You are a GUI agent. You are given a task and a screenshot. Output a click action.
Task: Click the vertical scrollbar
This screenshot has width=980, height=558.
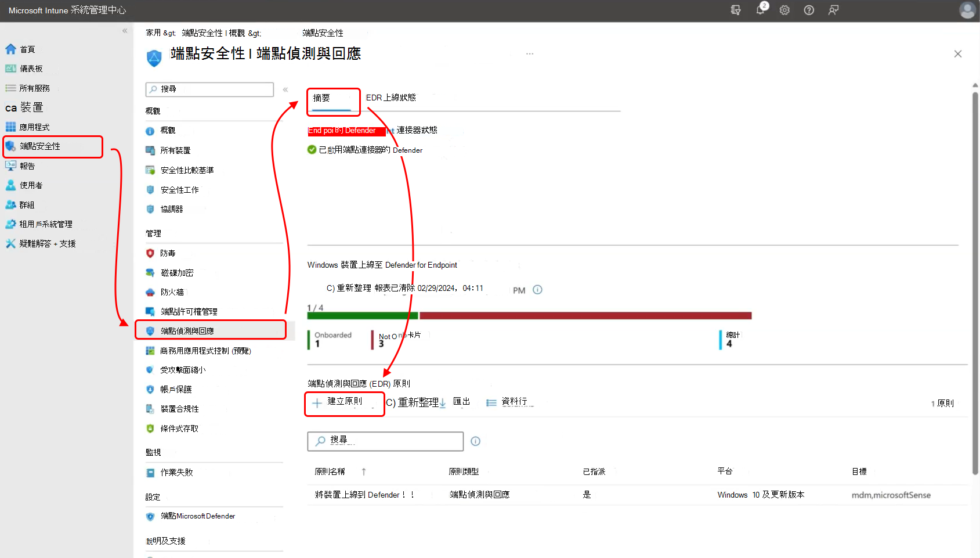(975, 283)
